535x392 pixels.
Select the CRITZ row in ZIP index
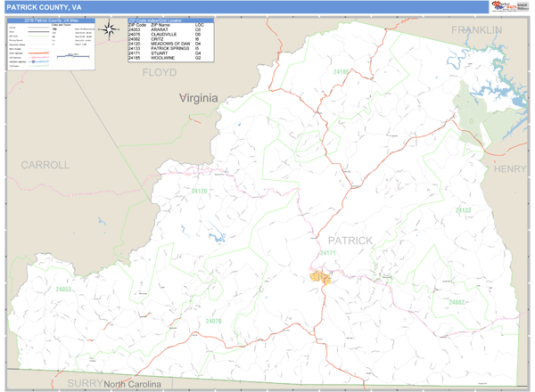tap(170, 39)
